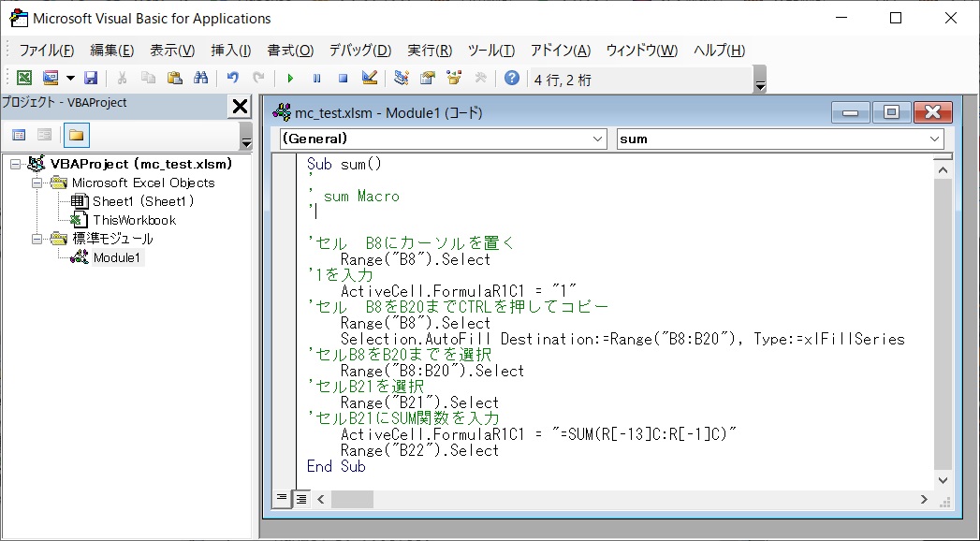This screenshot has width=980, height=541.
Task: Click horizontal scrollbar left arrow
Action: coord(321,499)
